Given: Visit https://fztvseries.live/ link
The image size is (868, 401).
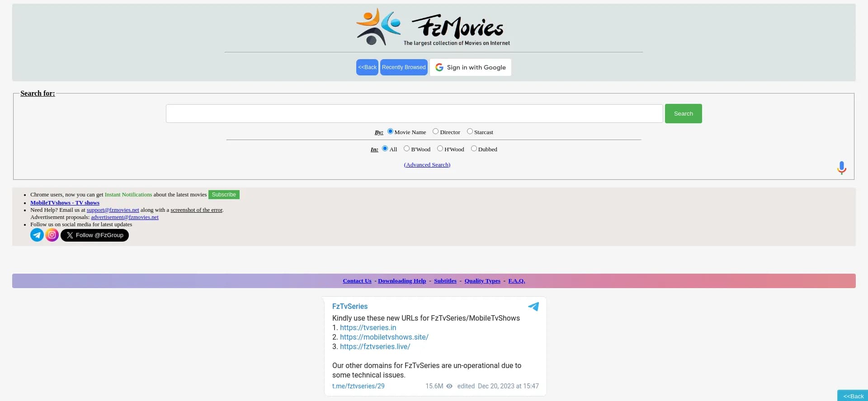Looking at the screenshot, I should tap(375, 346).
